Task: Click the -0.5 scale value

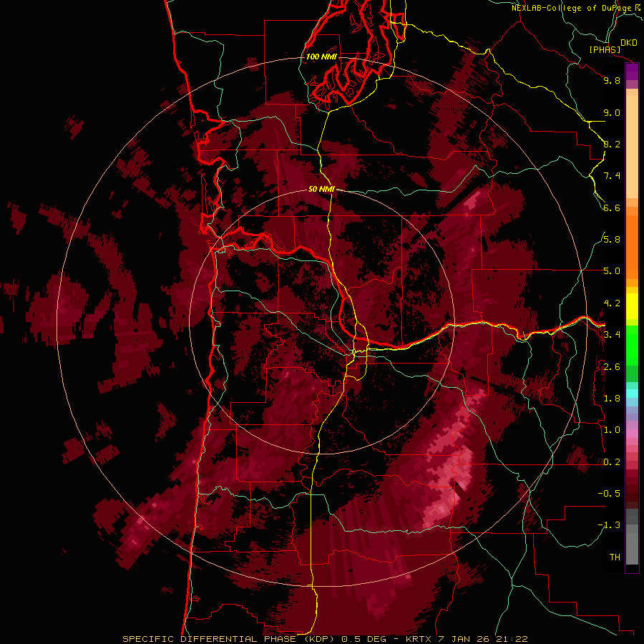Action: click(x=609, y=494)
